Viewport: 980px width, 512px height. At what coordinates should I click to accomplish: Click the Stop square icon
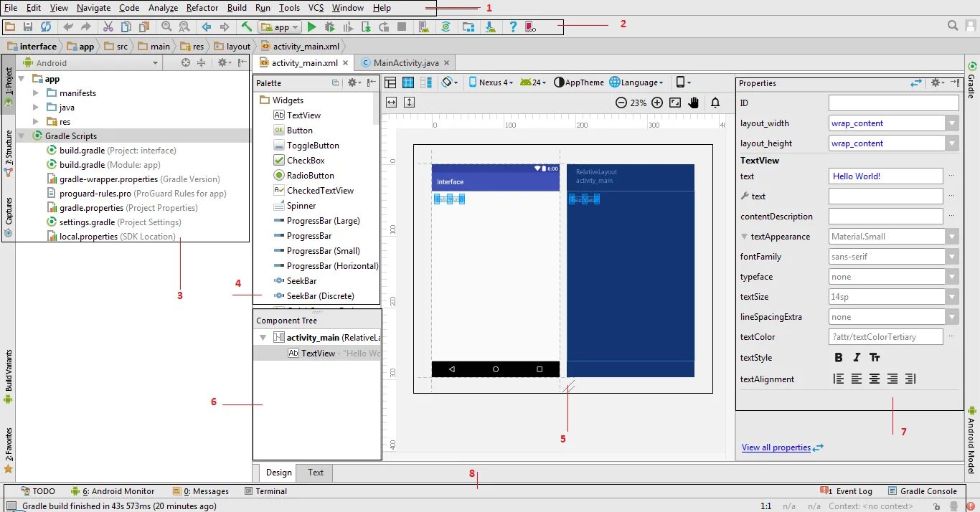402,27
